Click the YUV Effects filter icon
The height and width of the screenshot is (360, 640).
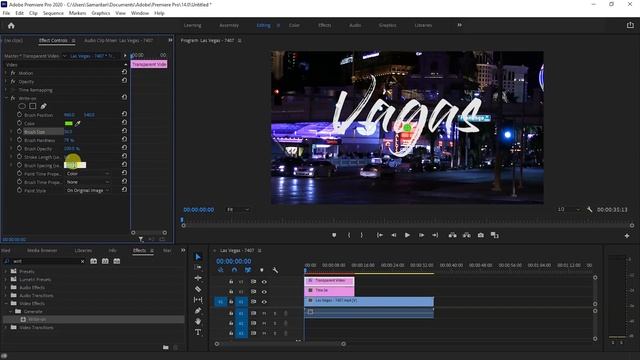pyautogui.click(x=117, y=261)
